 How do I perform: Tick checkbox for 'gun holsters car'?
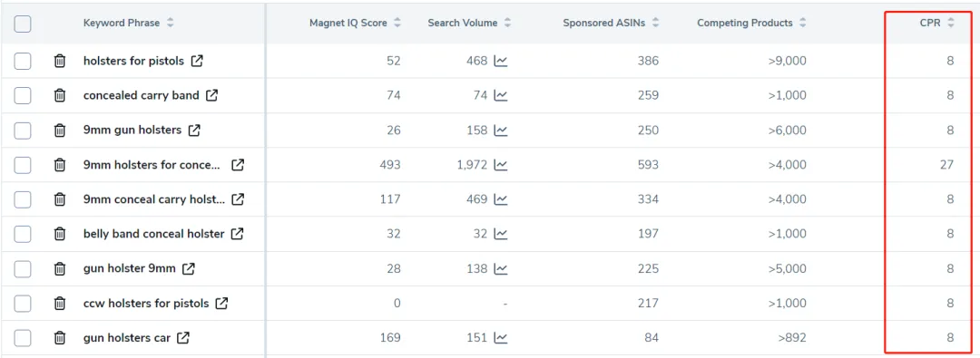point(23,338)
